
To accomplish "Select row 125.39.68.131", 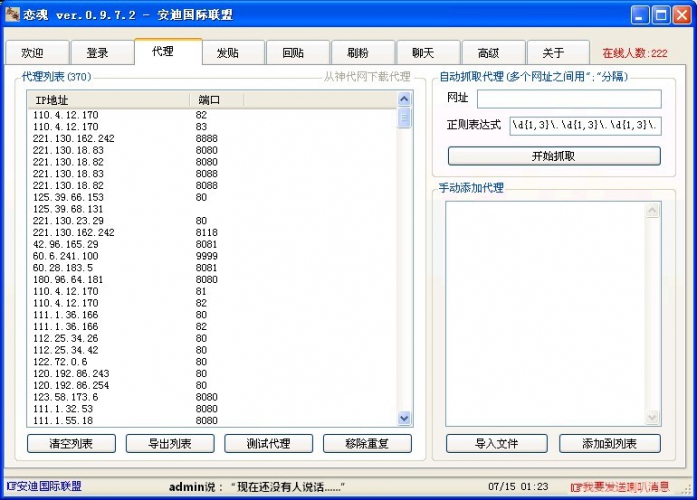I will [x=212, y=209].
